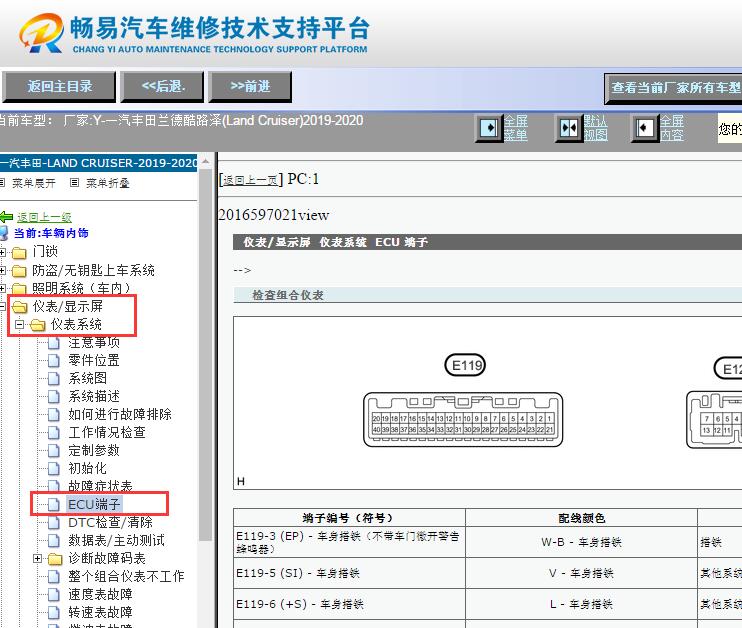
Task: Click the 返回上一级 link
Action: (x=44, y=217)
